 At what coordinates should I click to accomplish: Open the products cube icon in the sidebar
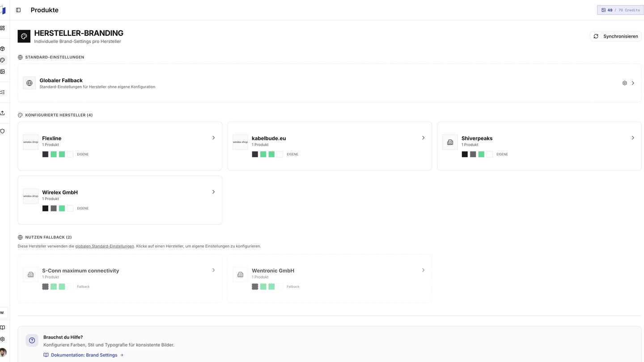point(2,48)
